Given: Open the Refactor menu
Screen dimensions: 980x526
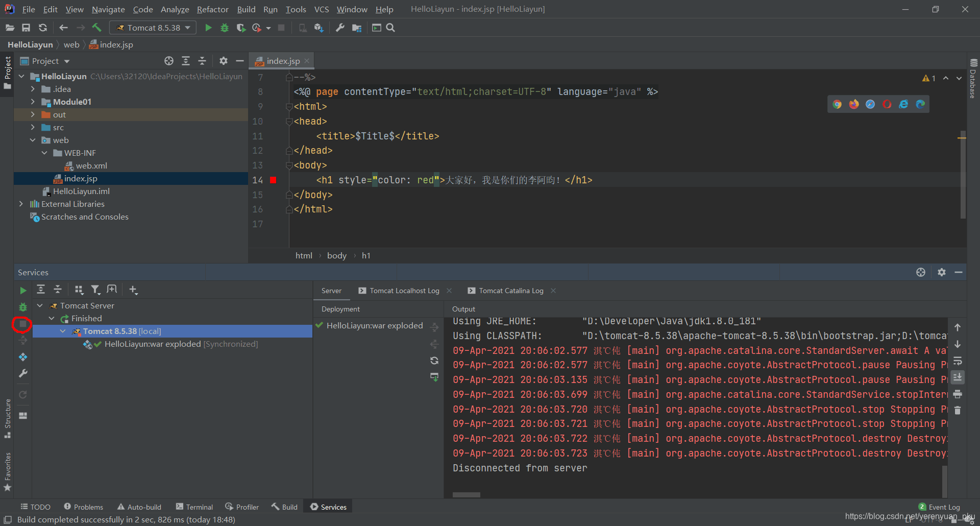Looking at the screenshot, I should point(212,9).
